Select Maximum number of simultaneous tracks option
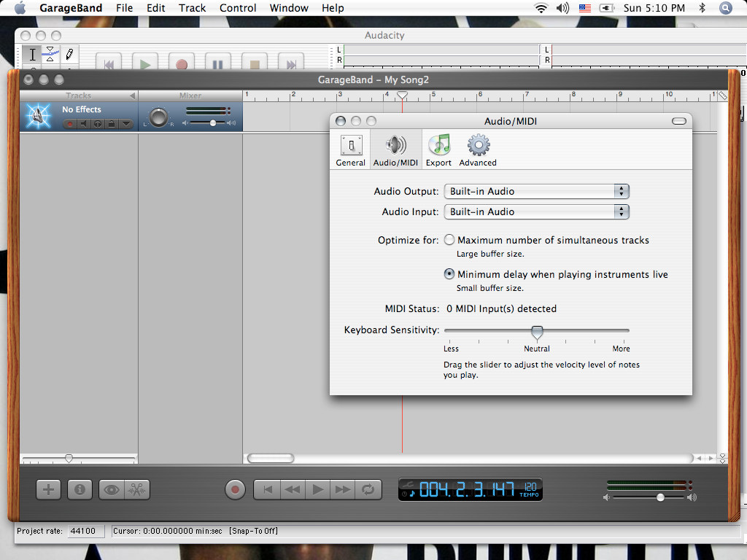The height and width of the screenshot is (560, 747). [449, 240]
